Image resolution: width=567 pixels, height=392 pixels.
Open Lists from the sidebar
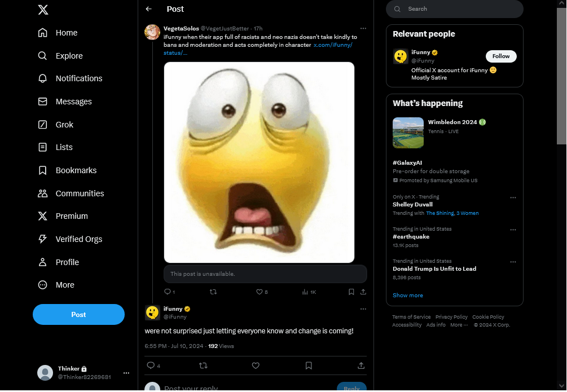click(55, 148)
